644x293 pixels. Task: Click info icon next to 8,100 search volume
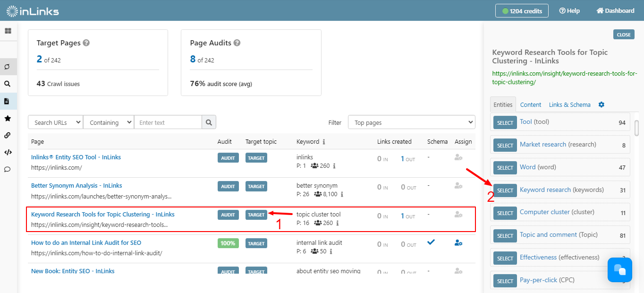pyautogui.click(x=342, y=194)
